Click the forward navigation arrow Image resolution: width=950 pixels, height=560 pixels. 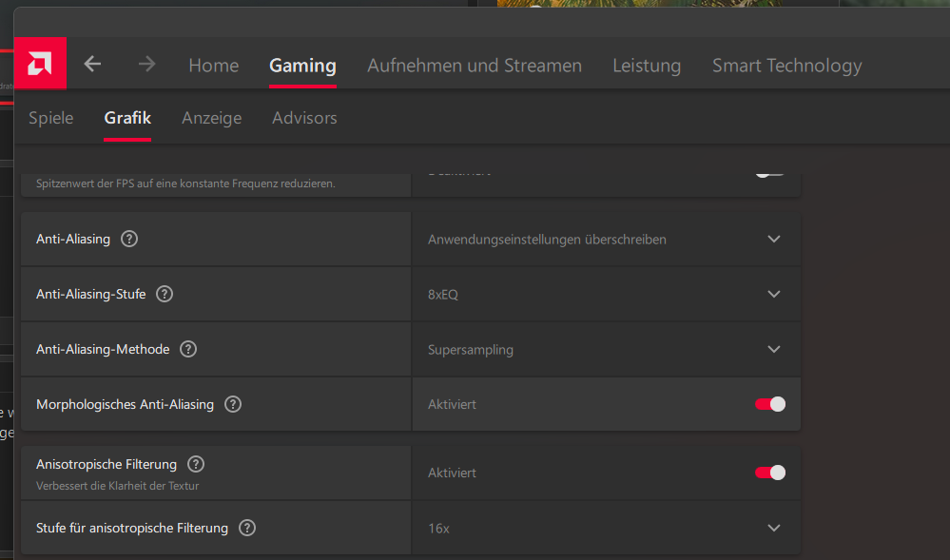(146, 64)
